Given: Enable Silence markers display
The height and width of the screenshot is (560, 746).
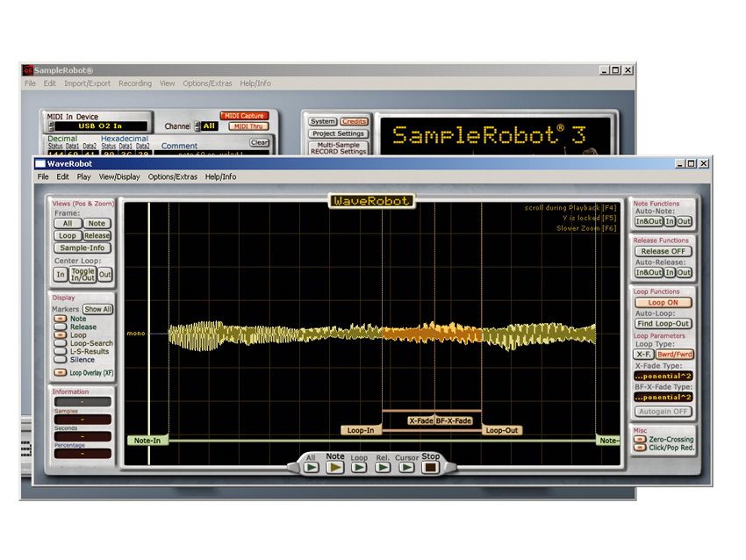Looking at the screenshot, I should [x=60, y=359].
